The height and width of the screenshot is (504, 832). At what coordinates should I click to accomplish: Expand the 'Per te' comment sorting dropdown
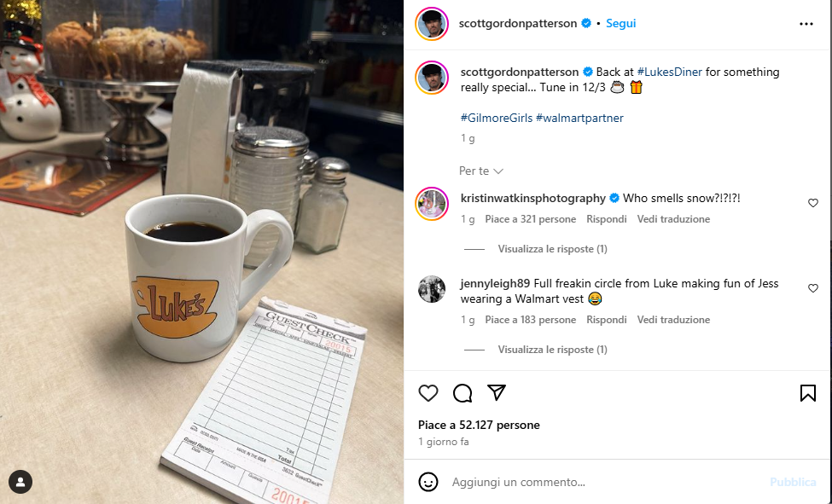[480, 171]
